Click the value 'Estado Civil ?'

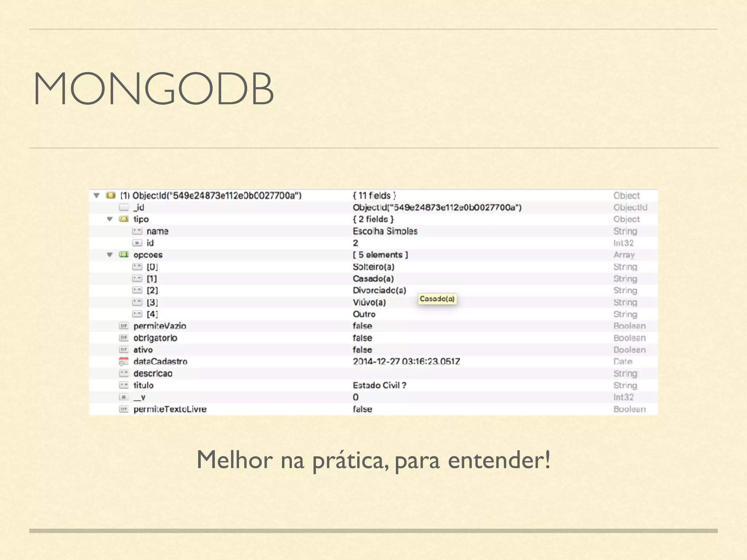click(x=379, y=385)
